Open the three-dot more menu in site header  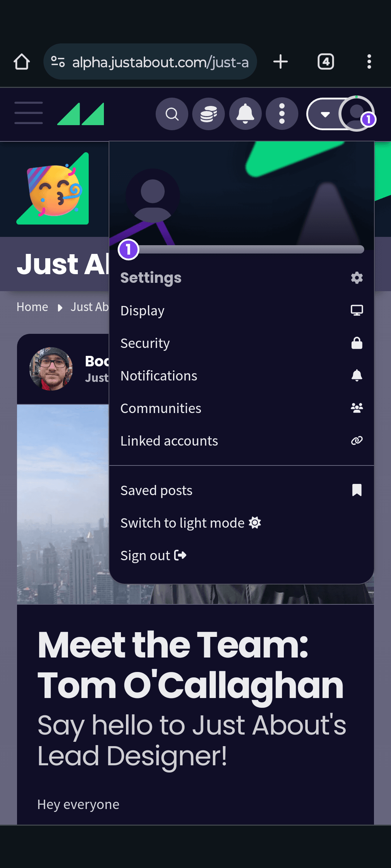[282, 114]
